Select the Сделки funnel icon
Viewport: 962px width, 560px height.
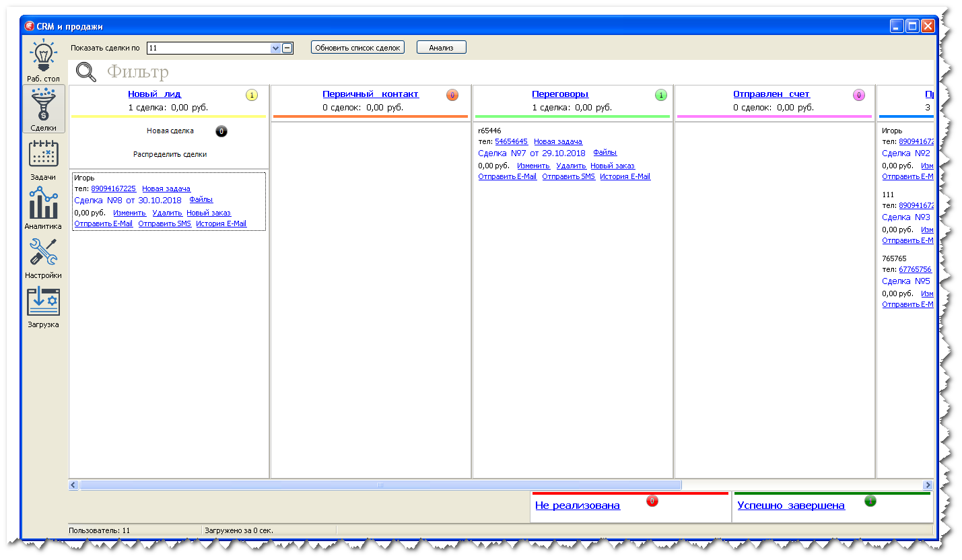point(43,104)
